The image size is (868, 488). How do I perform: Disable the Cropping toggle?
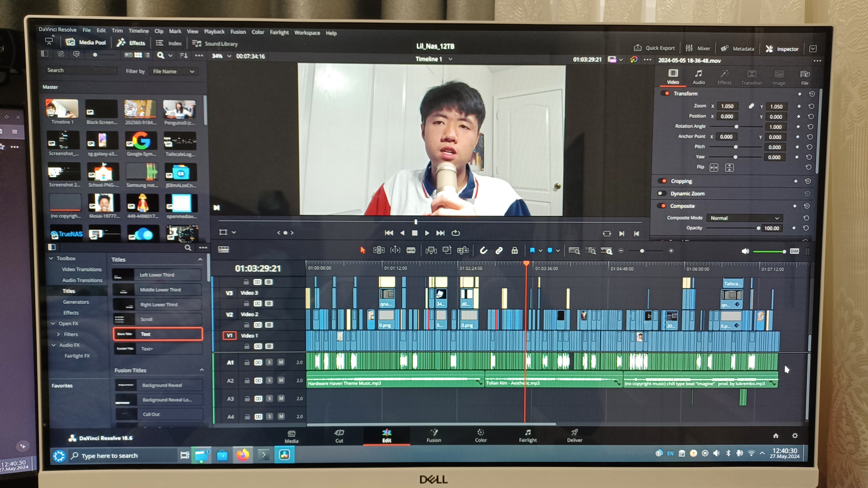click(663, 181)
